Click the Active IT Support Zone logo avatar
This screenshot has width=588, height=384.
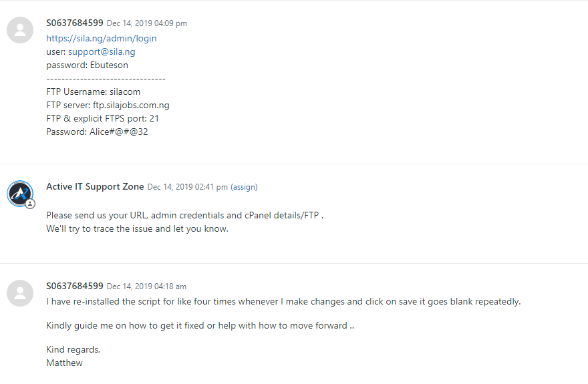point(20,193)
